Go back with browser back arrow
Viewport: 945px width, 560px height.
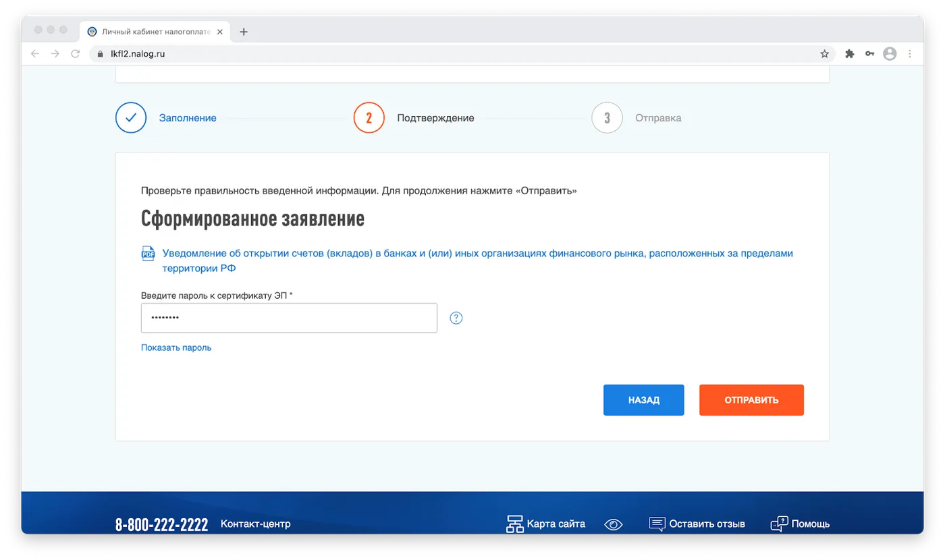[35, 54]
